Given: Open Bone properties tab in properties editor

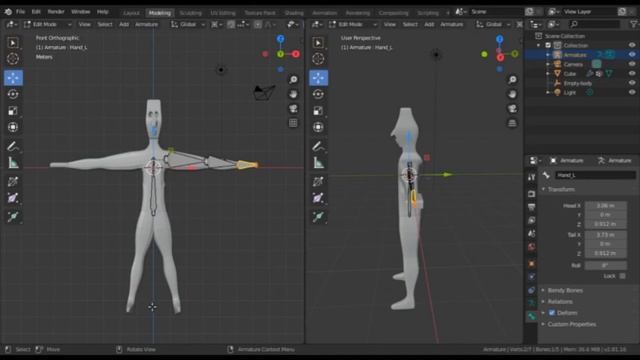Looking at the screenshot, I should [x=531, y=316].
